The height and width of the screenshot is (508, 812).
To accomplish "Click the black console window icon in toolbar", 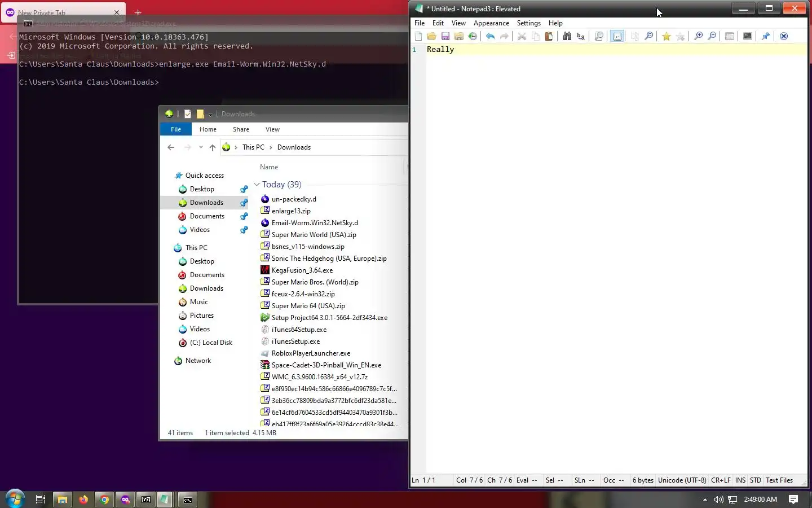I will coord(748,36).
